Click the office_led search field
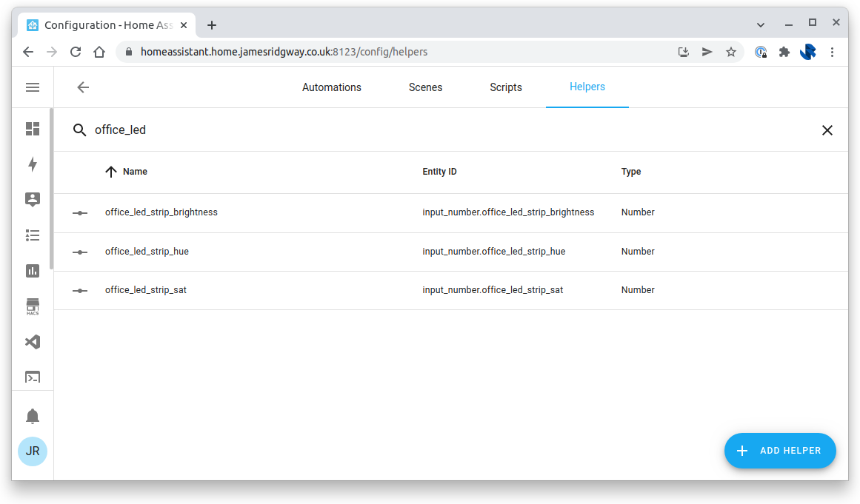The height and width of the screenshot is (504, 860). 222,130
